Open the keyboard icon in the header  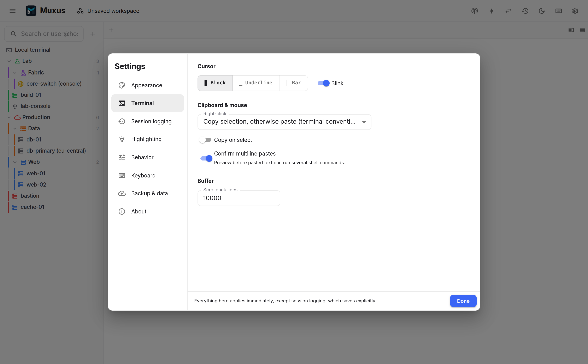pyautogui.click(x=559, y=11)
